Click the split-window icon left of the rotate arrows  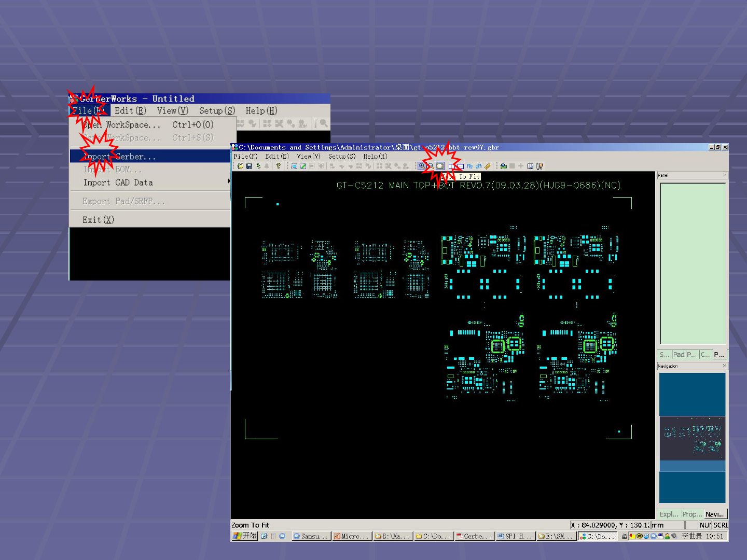click(460, 166)
